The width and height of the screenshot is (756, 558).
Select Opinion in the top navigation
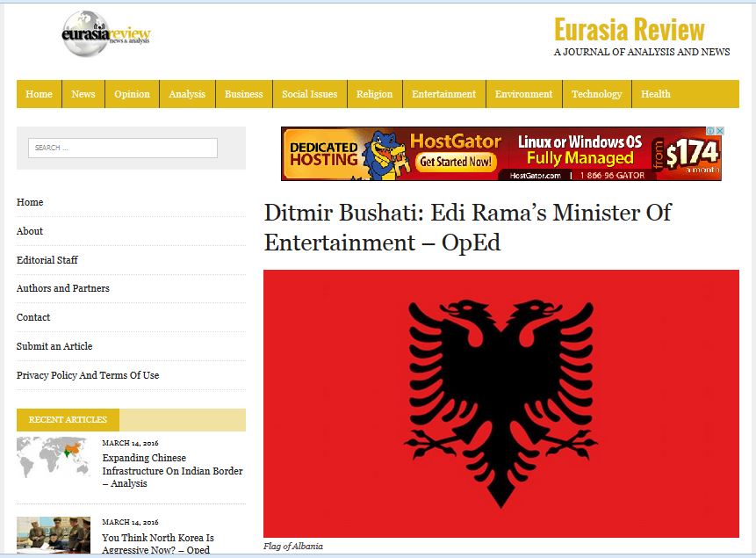pyautogui.click(x=132, y=94)
